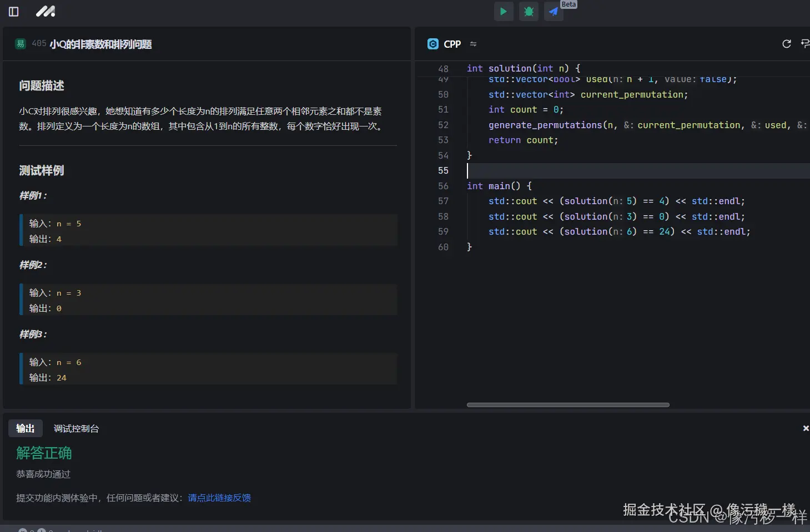810x532 pixels.
Task: Click the 恭喜成功通过 message
Action: (x=43, y=474)
